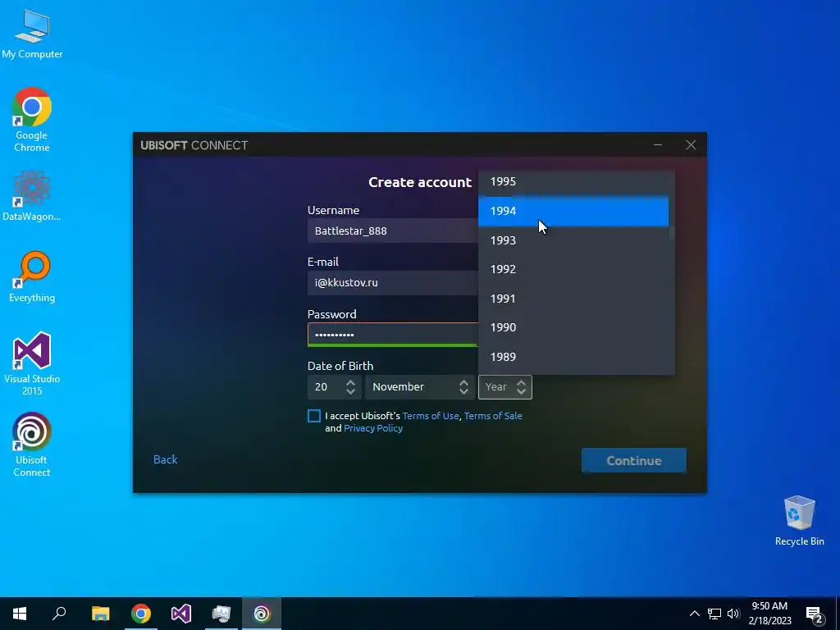This screenshot has height=630, width=840.
Task: Accept Ubisoft's terms checkbox
Action: click(x=314, y=416)
